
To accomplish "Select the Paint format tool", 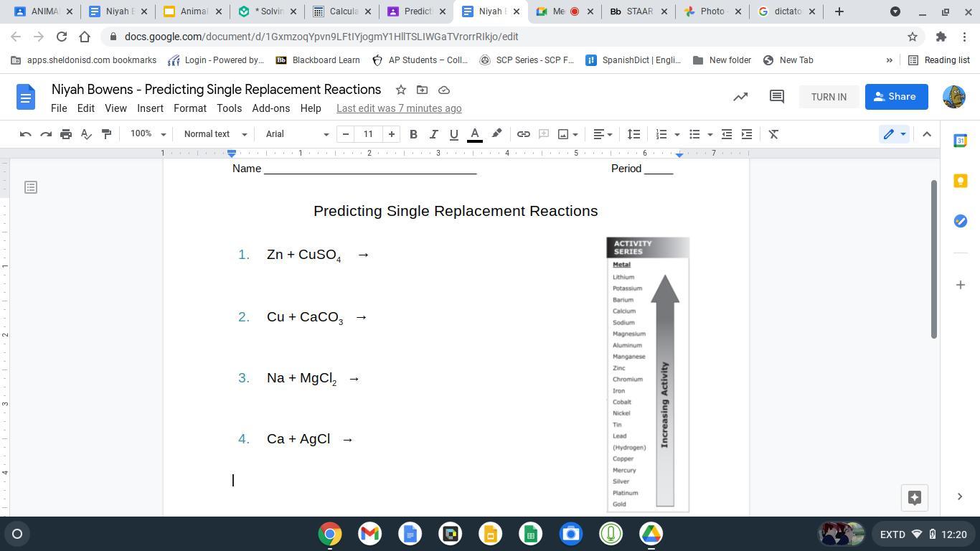I will (x=106, y=134).
